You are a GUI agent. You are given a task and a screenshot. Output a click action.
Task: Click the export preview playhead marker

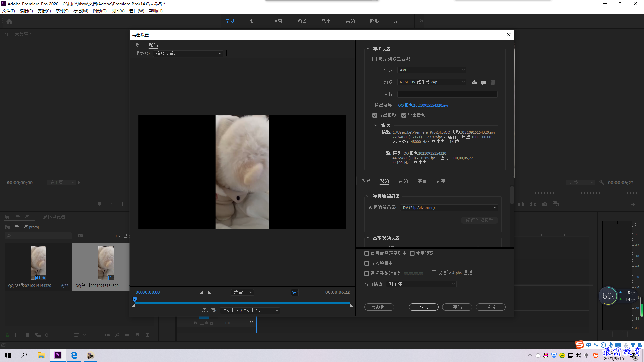click(x=135, y=299)
